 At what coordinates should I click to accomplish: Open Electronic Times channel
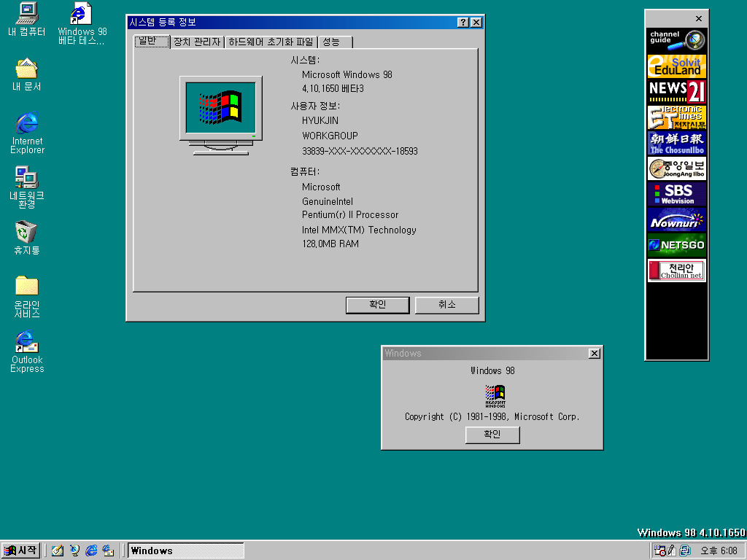point(676,117)
